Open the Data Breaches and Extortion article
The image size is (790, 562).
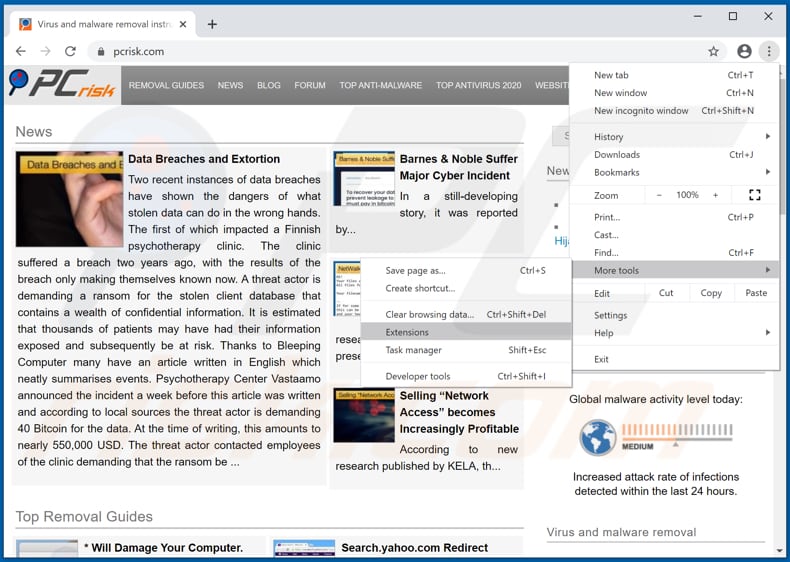[x=204, y=159]
